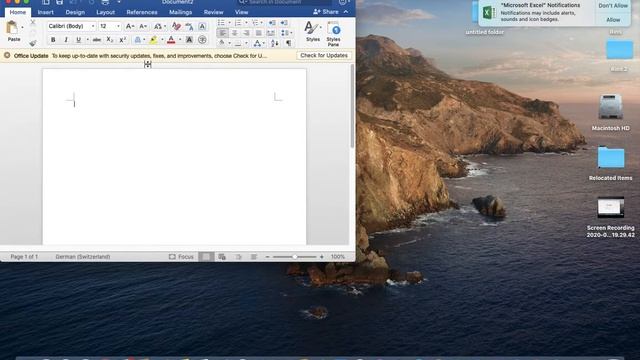The width and height of the screenshot is (640, 360).
Task: Increase font size with the large A
Action: click(x=129, y=27)
